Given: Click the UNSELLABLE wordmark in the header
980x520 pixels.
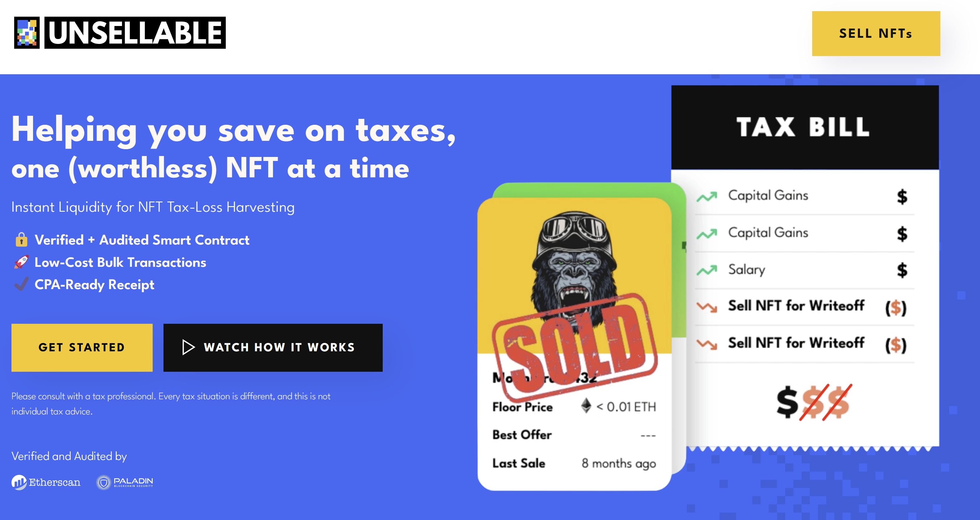Looking at the screenshot, I should (x=134, y=33).
